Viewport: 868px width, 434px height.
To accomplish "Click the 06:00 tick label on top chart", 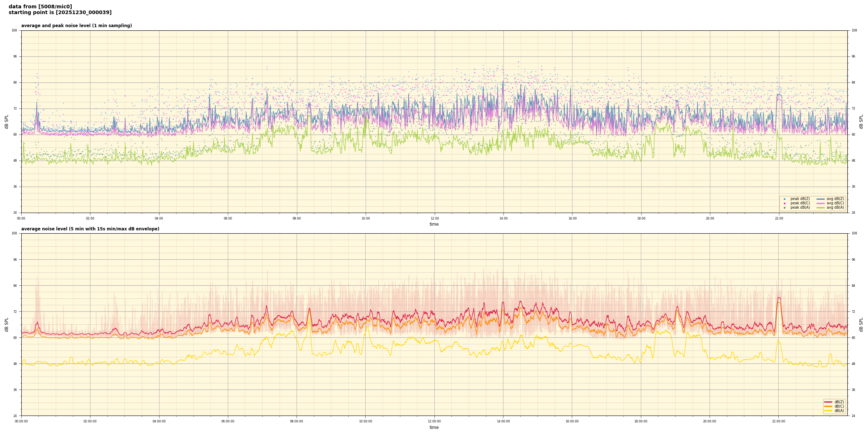I will pyautogui.click(x=228, y=218).
